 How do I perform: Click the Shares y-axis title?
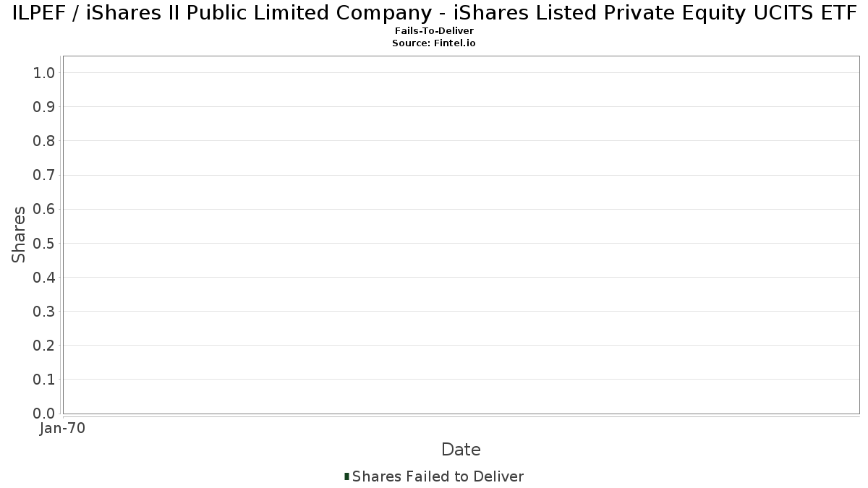click(x=19, y=234)
